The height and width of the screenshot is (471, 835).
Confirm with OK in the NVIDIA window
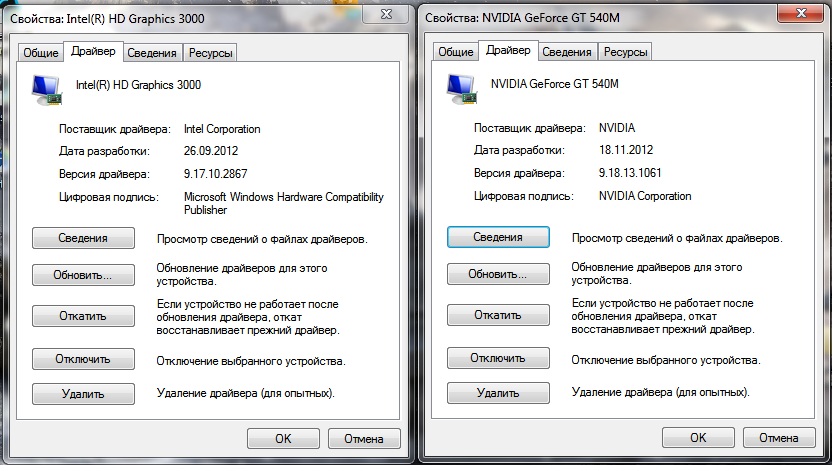coord(698,437)
